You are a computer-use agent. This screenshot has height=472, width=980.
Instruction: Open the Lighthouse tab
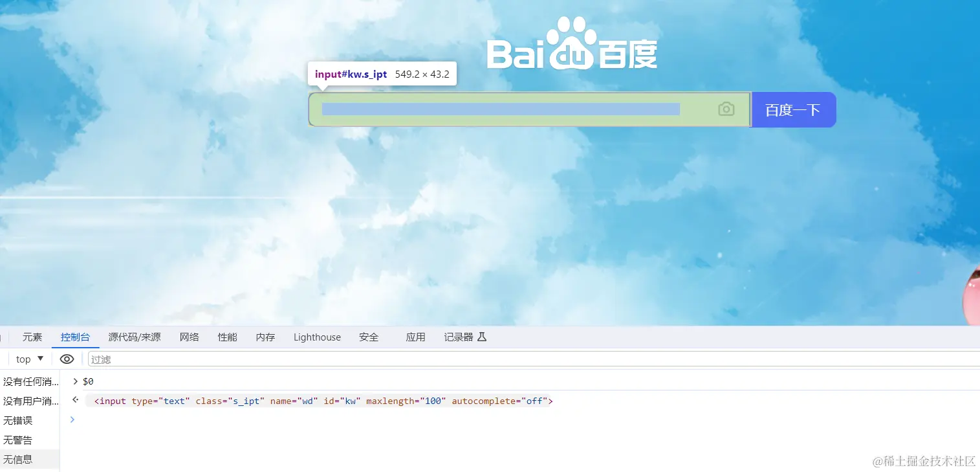(x=317, y=337)
